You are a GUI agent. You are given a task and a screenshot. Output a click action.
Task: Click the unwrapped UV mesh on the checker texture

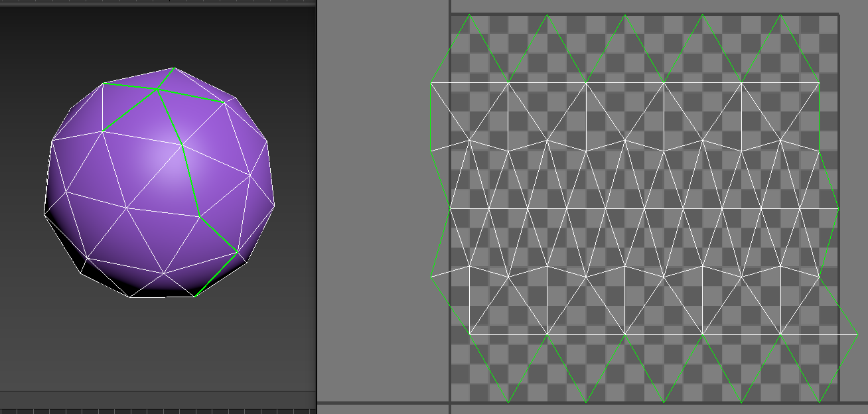coord(644,208)
